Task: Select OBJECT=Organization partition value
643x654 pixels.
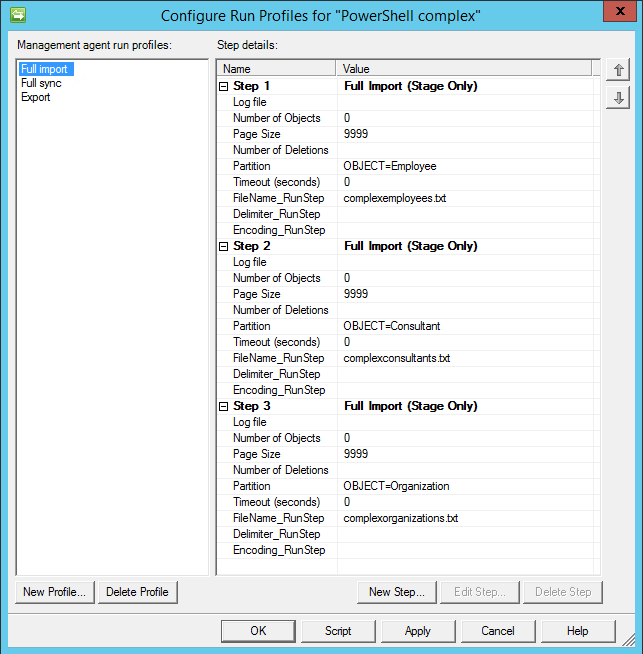Action: tap(396, 486)
